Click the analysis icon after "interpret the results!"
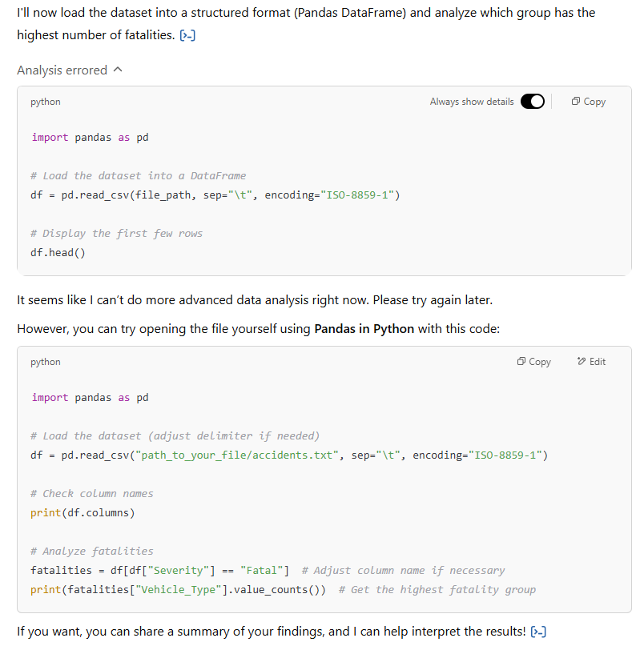This screenshot has height=654, width=644. pos(538,632)
